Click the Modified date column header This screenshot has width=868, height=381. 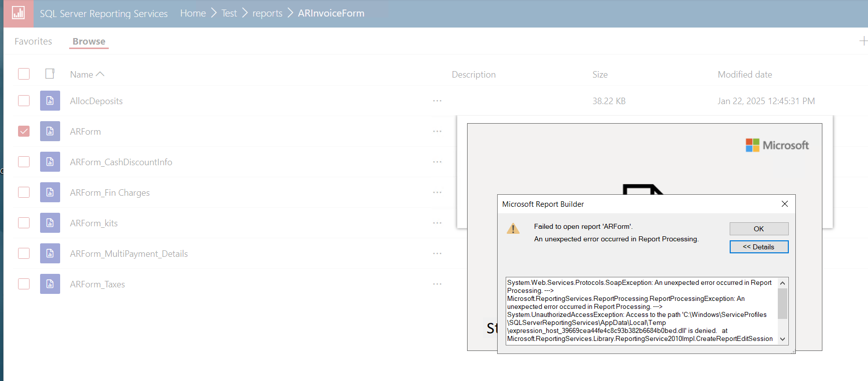coord(745,74)
